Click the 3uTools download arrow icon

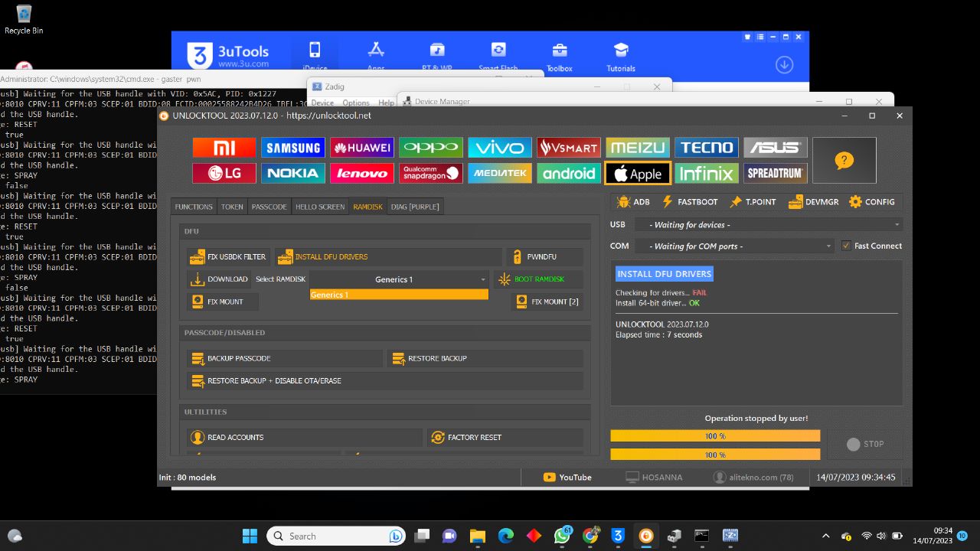(784, 64)
